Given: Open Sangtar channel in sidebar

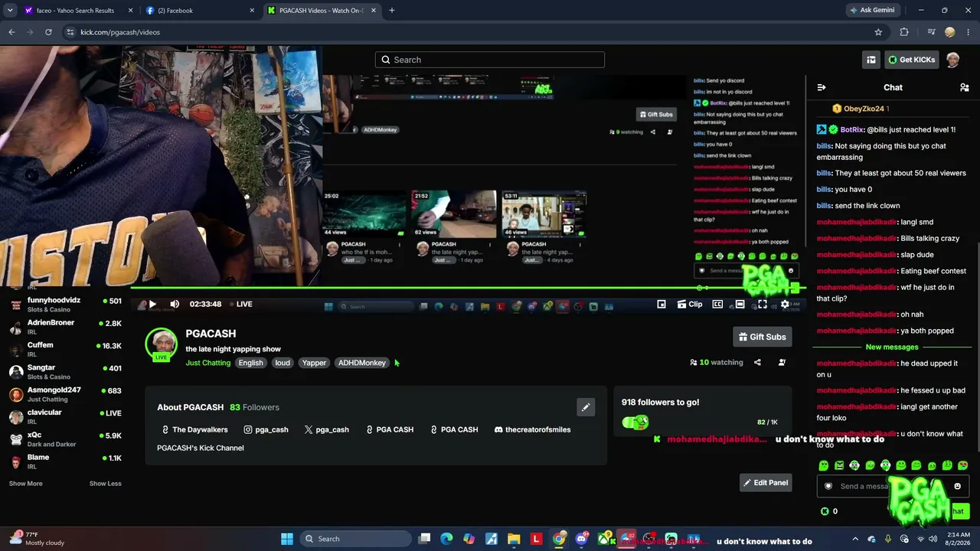Looking at the screenshot, I should [x=65, y=372].
